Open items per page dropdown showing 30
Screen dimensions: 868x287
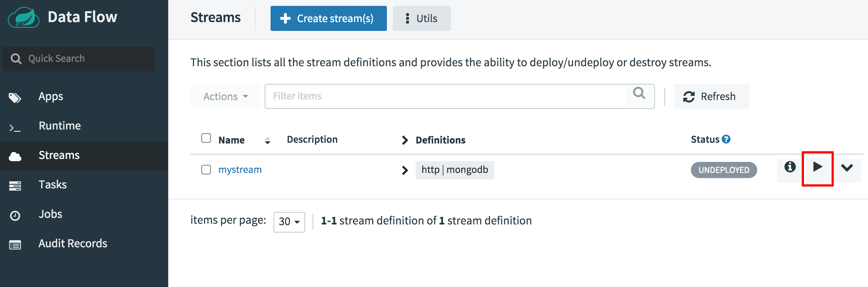pyautogui.click(x=289, y=222)
